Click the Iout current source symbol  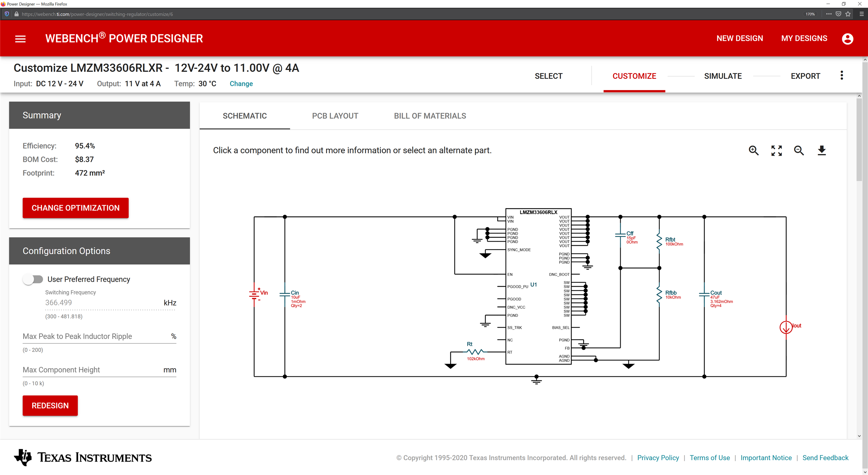[x=786, y=327]
